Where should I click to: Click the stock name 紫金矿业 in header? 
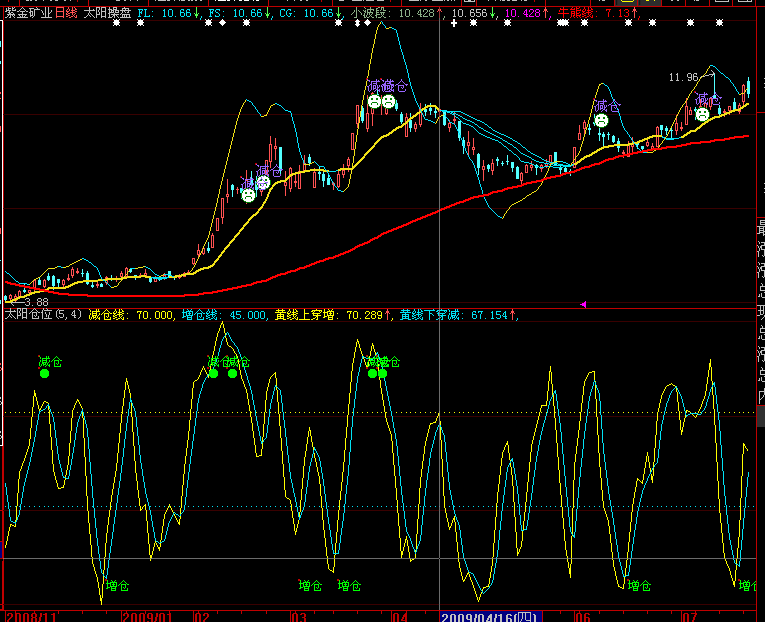[x=28, y=13]
